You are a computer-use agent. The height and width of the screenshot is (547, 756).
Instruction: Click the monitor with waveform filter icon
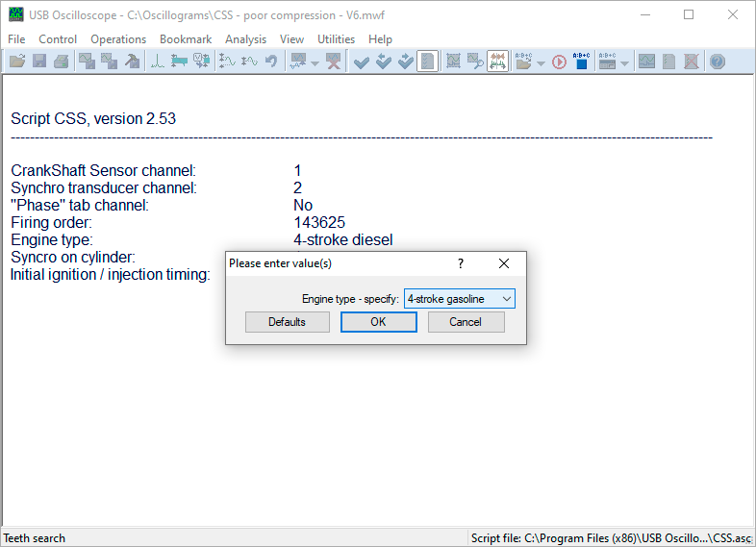298,62
